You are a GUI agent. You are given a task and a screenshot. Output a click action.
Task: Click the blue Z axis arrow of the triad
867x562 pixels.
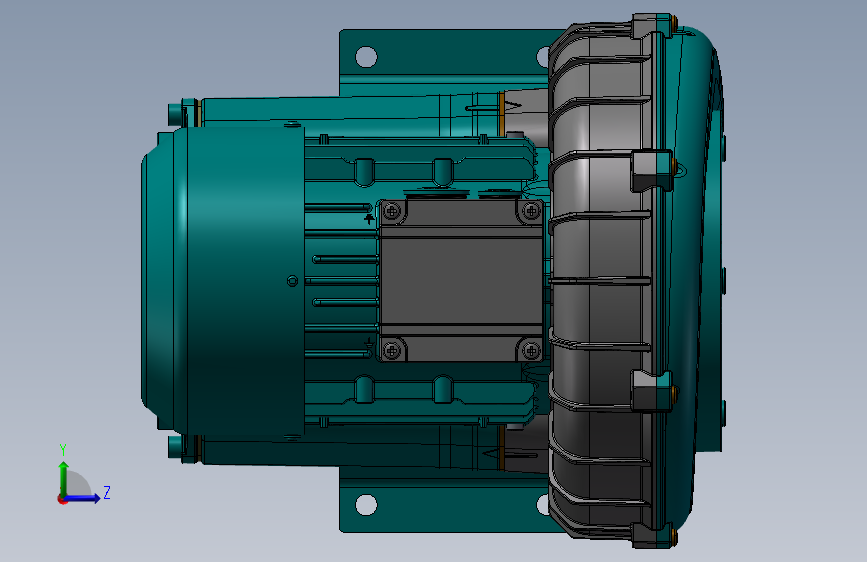click(x=81, y=498)
